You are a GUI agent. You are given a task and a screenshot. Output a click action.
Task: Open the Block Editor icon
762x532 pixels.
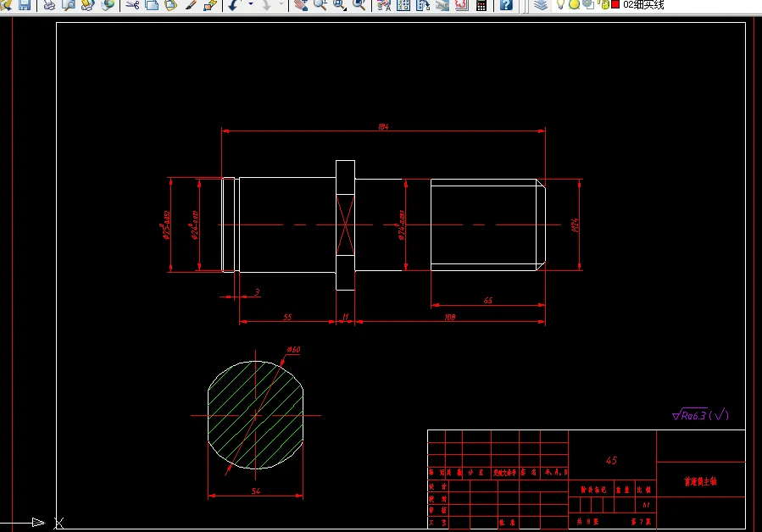point(210,5)
